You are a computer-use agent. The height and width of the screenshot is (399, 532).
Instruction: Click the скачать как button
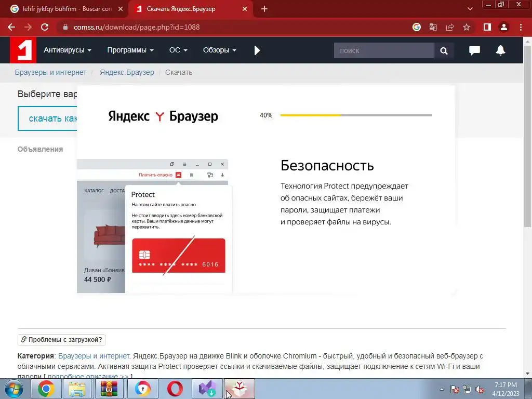(47, 118)
